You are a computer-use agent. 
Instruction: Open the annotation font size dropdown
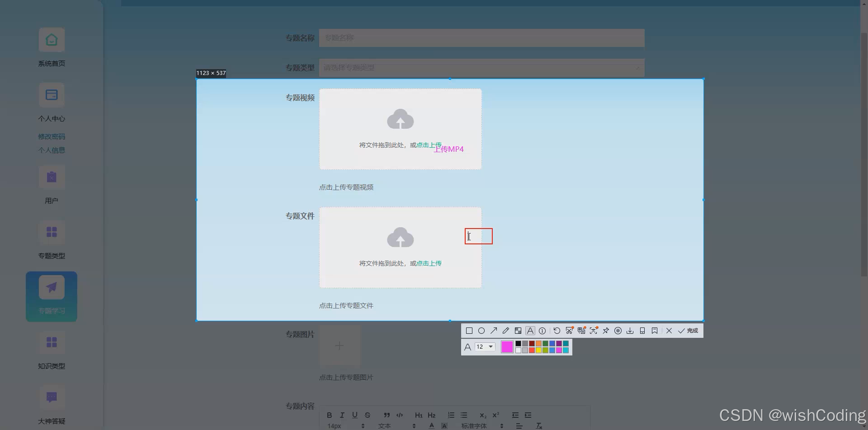[485, 346]
